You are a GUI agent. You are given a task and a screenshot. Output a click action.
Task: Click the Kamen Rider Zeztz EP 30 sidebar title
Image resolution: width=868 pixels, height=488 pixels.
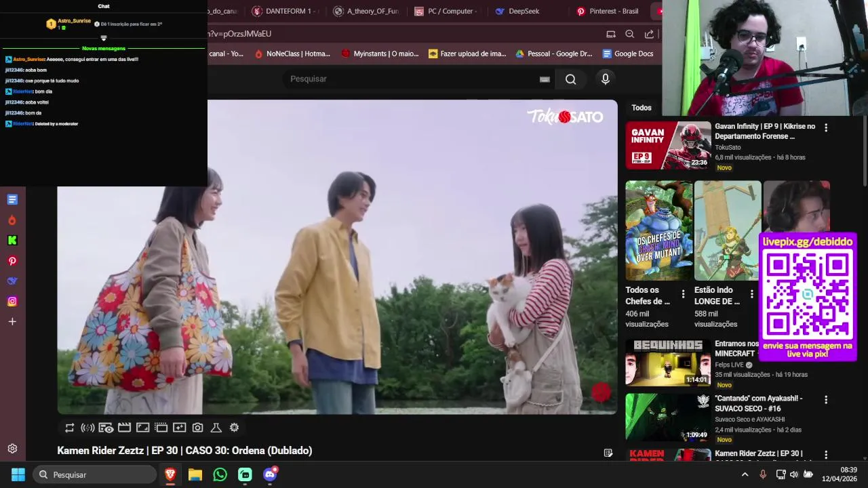coord(758,453)
